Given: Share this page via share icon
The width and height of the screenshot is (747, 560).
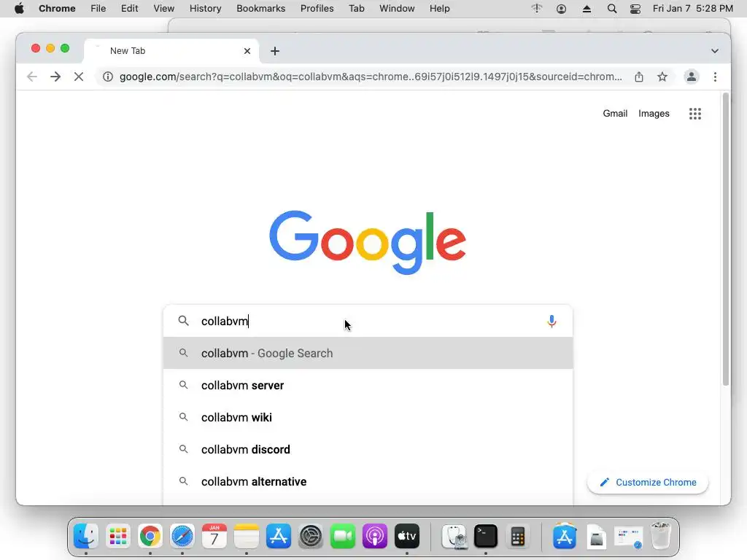Looking at the screenshot, I should (639, 77).
